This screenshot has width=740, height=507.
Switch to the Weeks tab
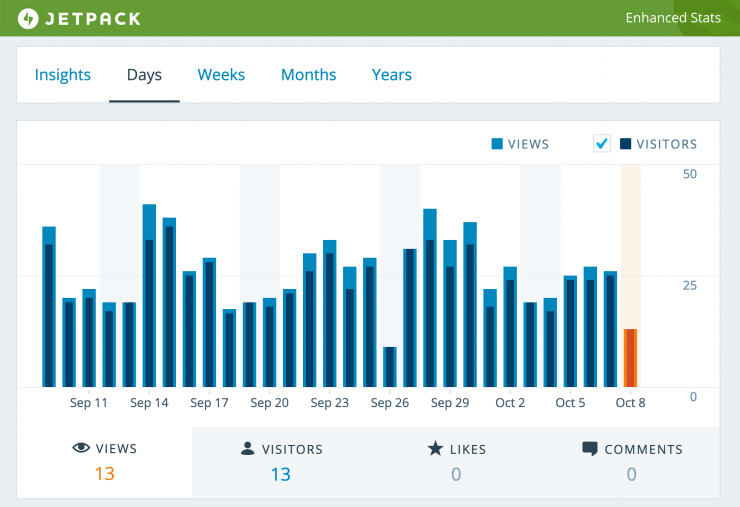coord(221,75)
